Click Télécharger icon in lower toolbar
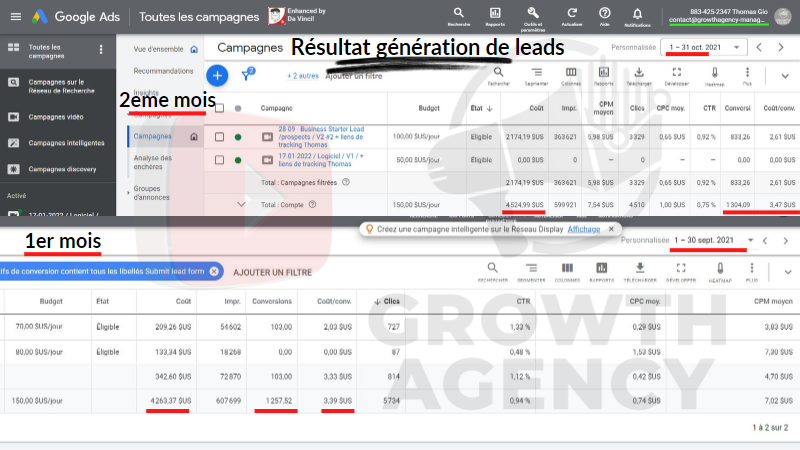This screenshot has height=450, width=800. pyautogui.click(x=639, y=268)
